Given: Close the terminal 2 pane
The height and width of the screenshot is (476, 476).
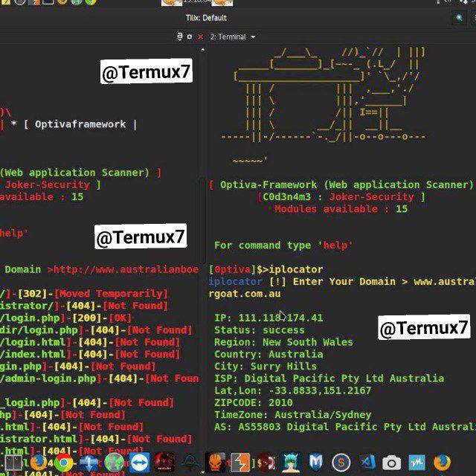Looking at the screenshot, I should point(200,37).
